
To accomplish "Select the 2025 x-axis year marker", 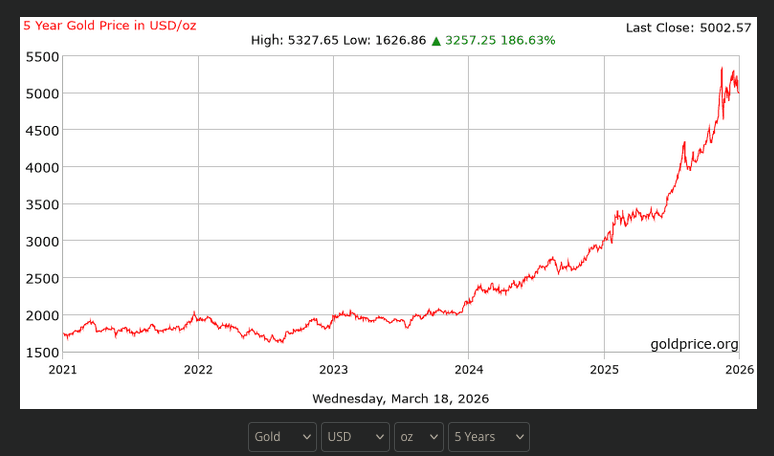I will click(603, 369).
